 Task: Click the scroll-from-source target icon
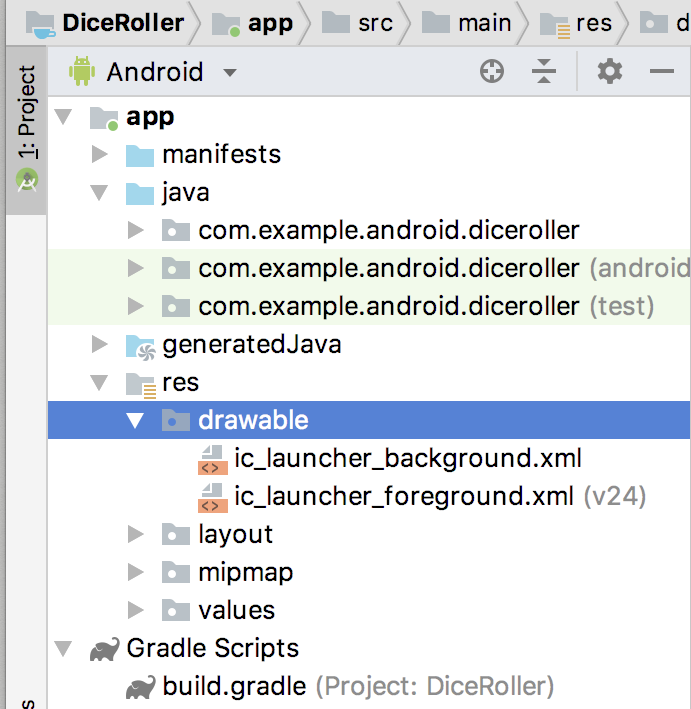click(491, 72)
